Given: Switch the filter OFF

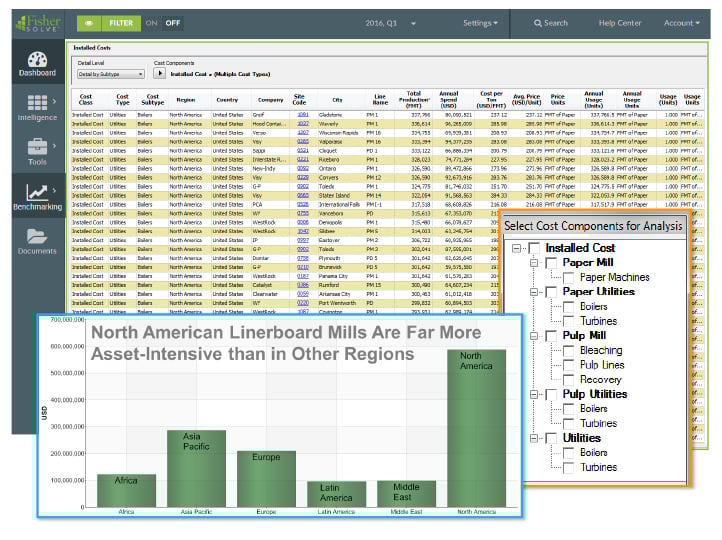Looking at the screenshot, I should point(173,23).
